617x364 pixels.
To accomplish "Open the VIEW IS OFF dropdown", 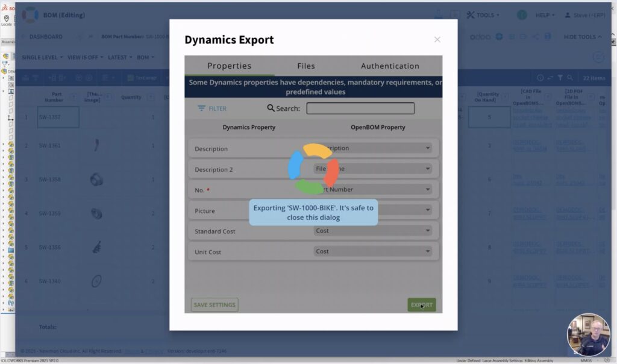I will coord(86,57).
